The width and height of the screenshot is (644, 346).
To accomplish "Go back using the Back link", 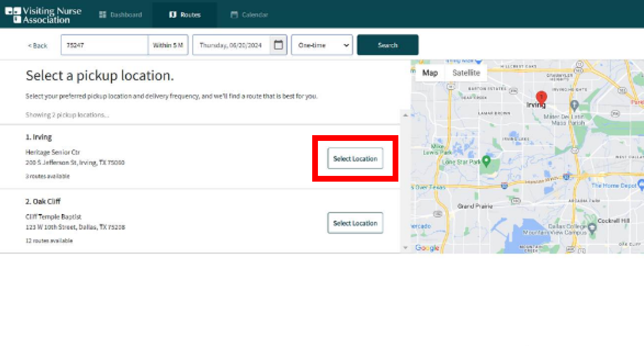I will click(x=37, y=46).
